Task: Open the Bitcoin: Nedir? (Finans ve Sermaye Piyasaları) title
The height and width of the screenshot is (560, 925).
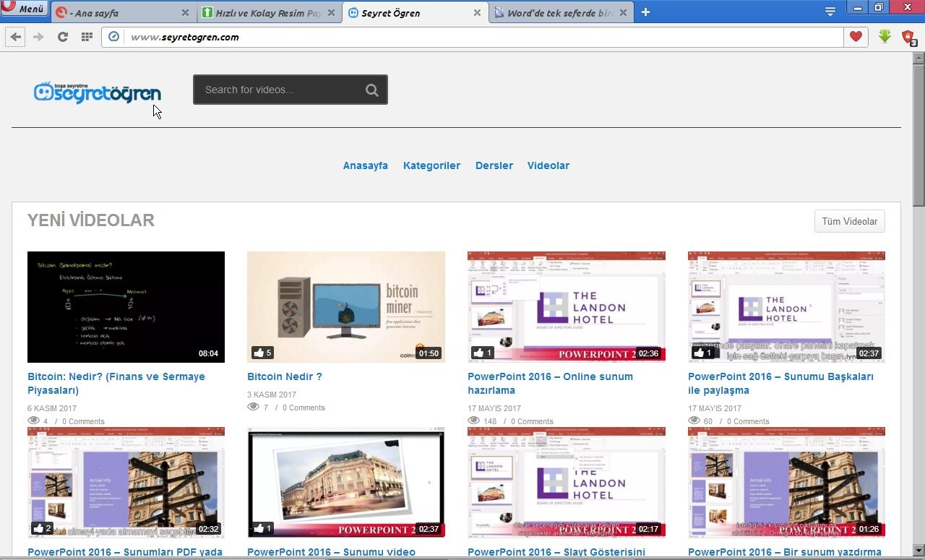Action: pos(116,384)
